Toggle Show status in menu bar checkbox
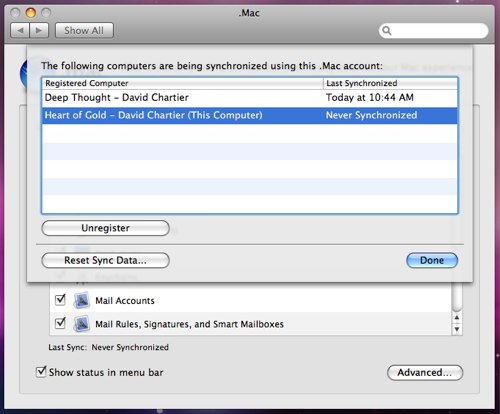 tap(41, 371)
